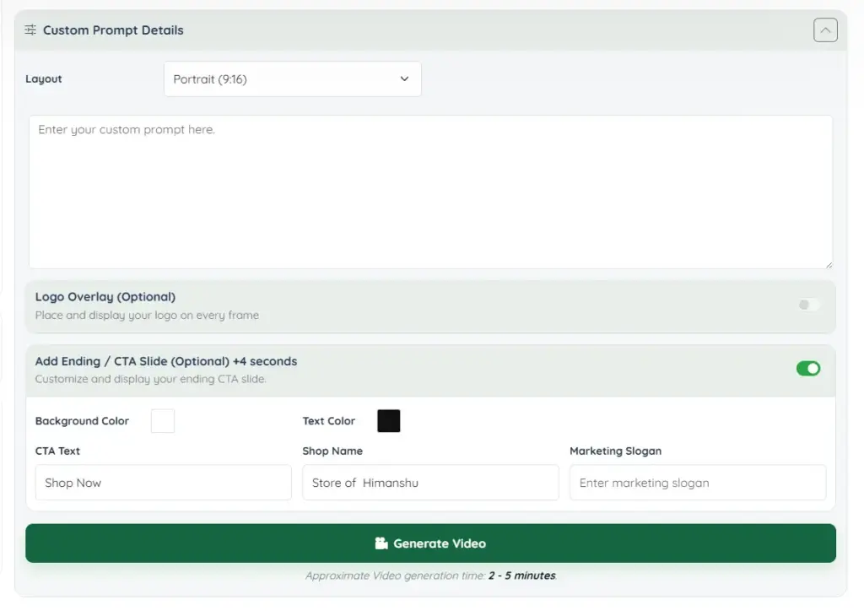Viewport: 864px width, 616px height.
Task: Disable the Ending / CTA Slide toggle
Action: [x=807, y=369]
